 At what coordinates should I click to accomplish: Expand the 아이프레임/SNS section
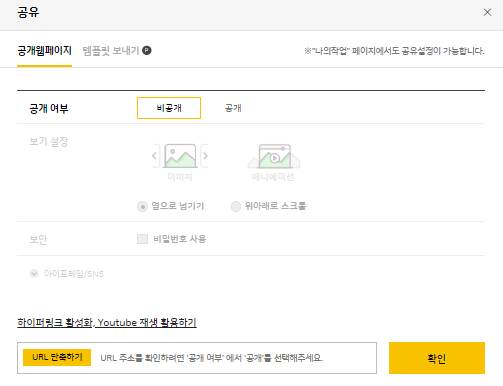click(x=34, y=274)
